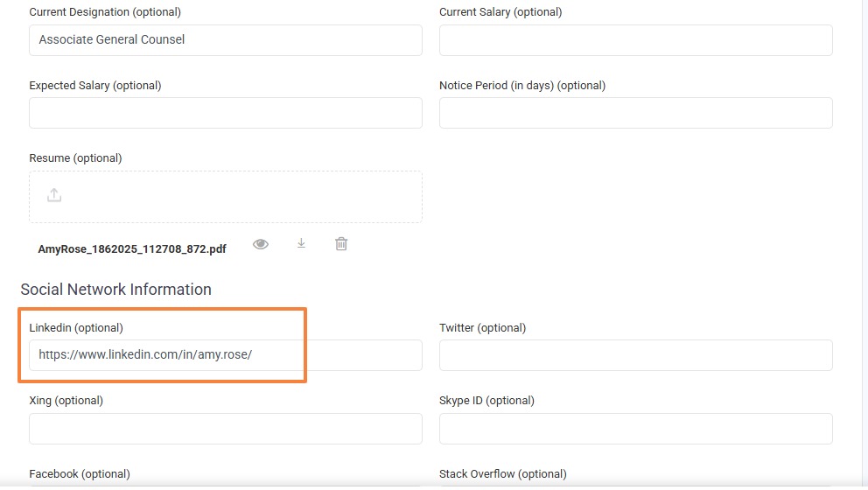
Task: Click the Notice Period (in days) label
Action: pos(522,85)
